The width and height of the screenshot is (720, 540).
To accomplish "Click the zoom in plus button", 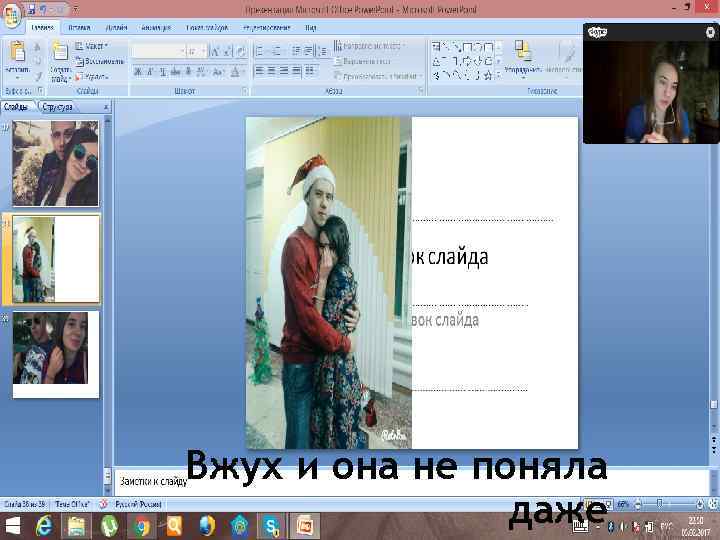I will tap(699, 504).
